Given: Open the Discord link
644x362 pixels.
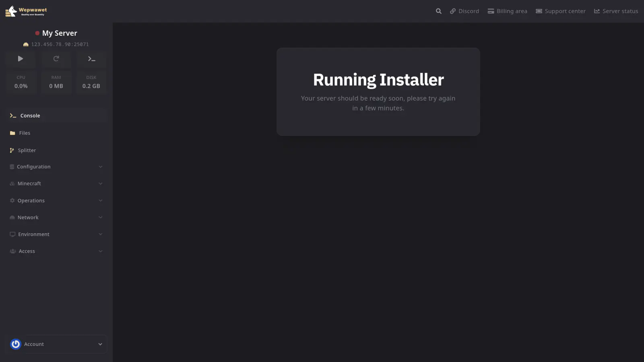Looking at the screenshot, I should [x=464, y=11].
